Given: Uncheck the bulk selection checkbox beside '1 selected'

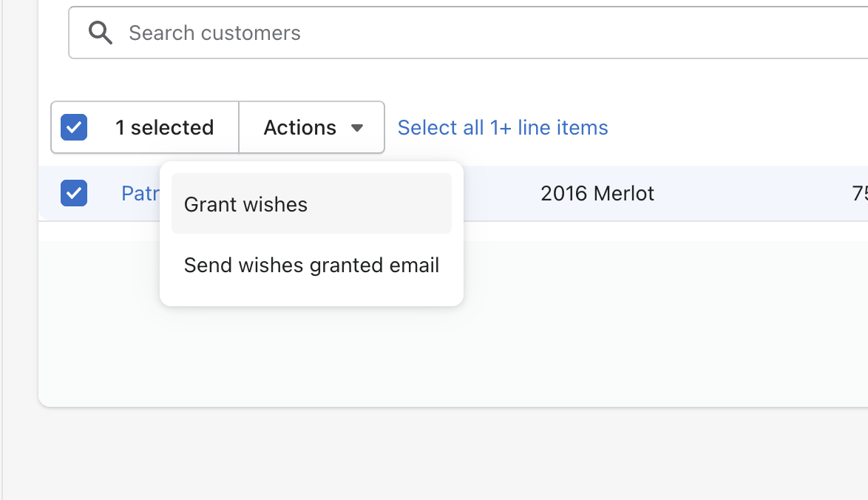Looking at the screenshot, I should click(74, 127).
